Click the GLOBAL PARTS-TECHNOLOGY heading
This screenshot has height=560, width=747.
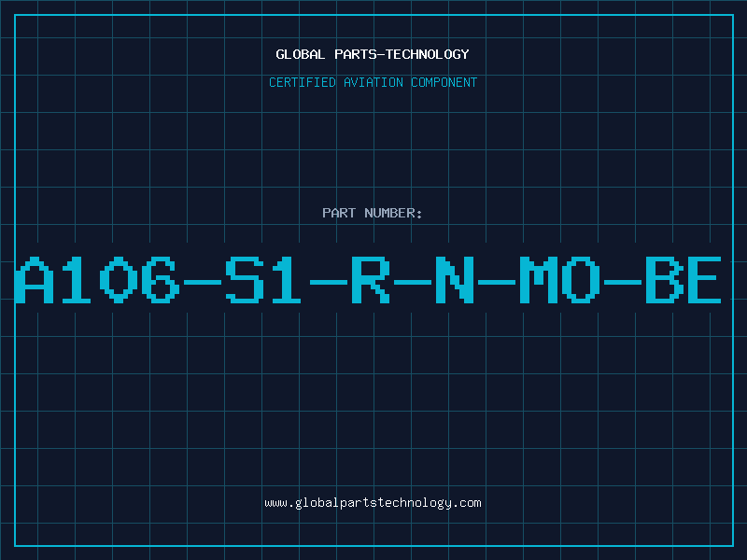[x=373, y=54]
